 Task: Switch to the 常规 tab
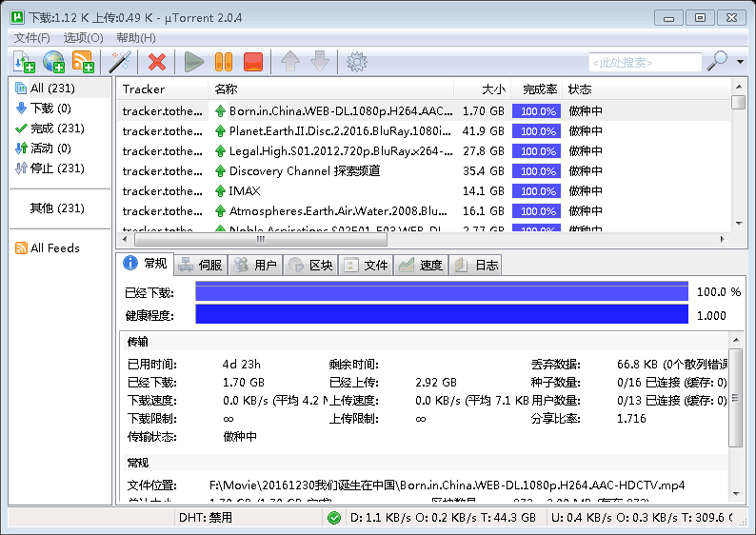(x=145, y=264)
